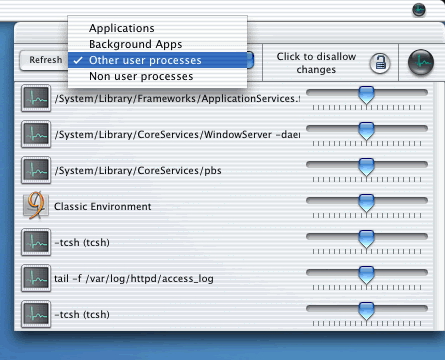The height and width of the screenshot is (360, 445).
Task: Click the popup menu's blue arrow edge
Action: pyautogui.click(x=250, y=60)
